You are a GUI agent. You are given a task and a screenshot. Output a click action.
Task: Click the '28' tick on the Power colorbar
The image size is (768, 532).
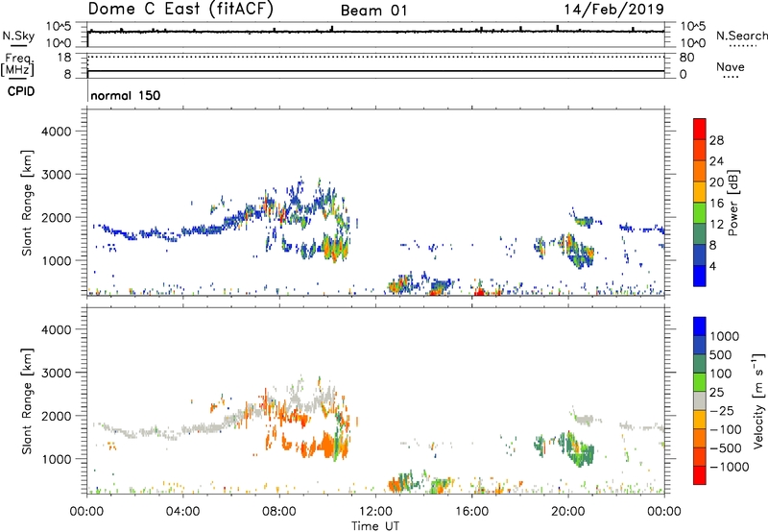click(716, 140)
